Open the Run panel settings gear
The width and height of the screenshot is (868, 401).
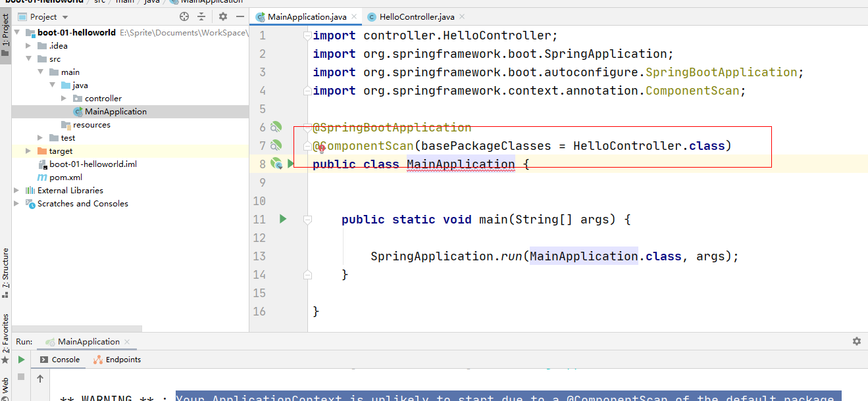(x=856, y=341)
